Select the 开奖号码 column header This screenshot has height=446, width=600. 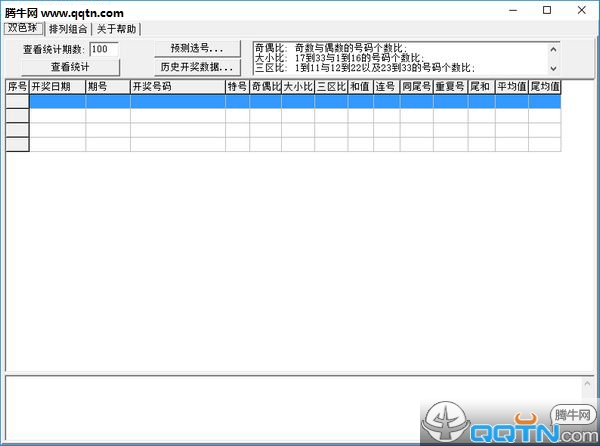pyautogui.click(x=178, y=87)
